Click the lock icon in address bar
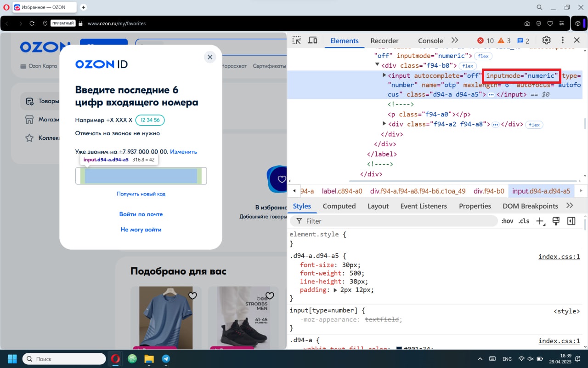Image resolution: width=588 pixels, height=368 pixels. click(80, 23)
